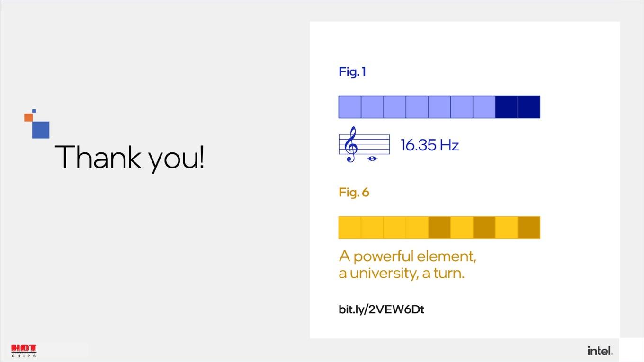Click the first yellow square in Fig. 6

[350, 228]
